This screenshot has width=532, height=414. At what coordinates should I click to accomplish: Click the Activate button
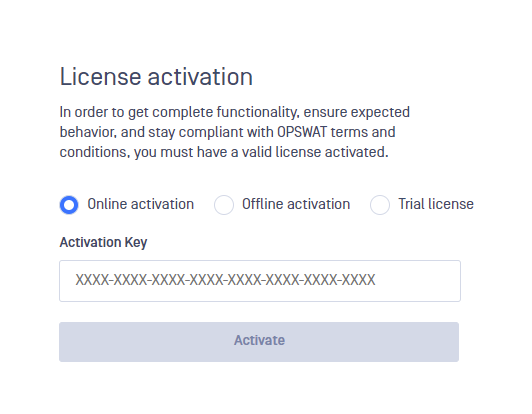(259, 342)
